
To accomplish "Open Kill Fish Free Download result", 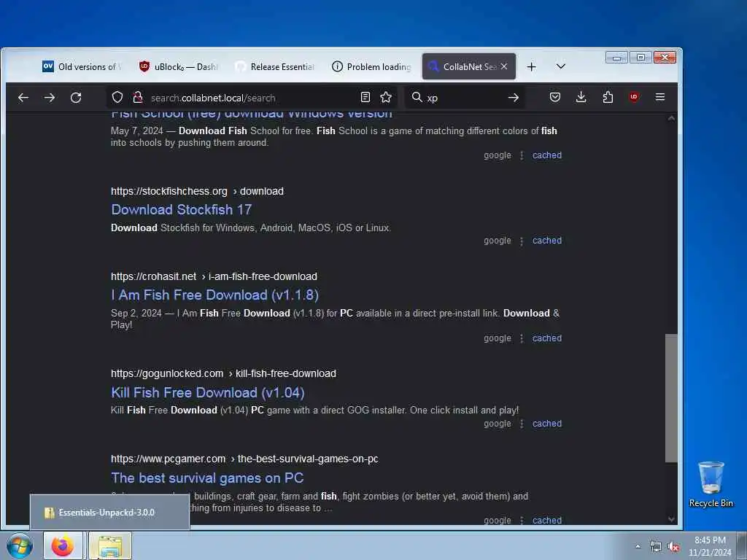I will [208, 392].
